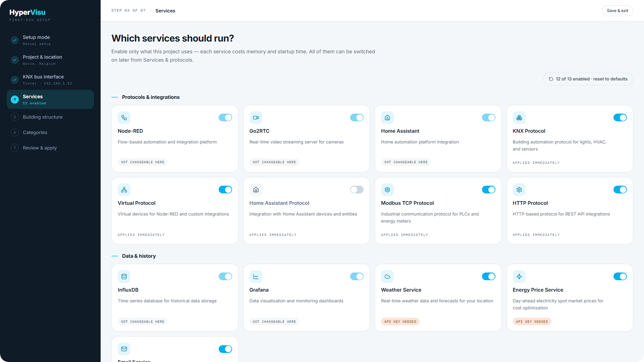644x362 pixels.
Task: Click the STEP 04 OF 07 label
Action: [128, 11]
